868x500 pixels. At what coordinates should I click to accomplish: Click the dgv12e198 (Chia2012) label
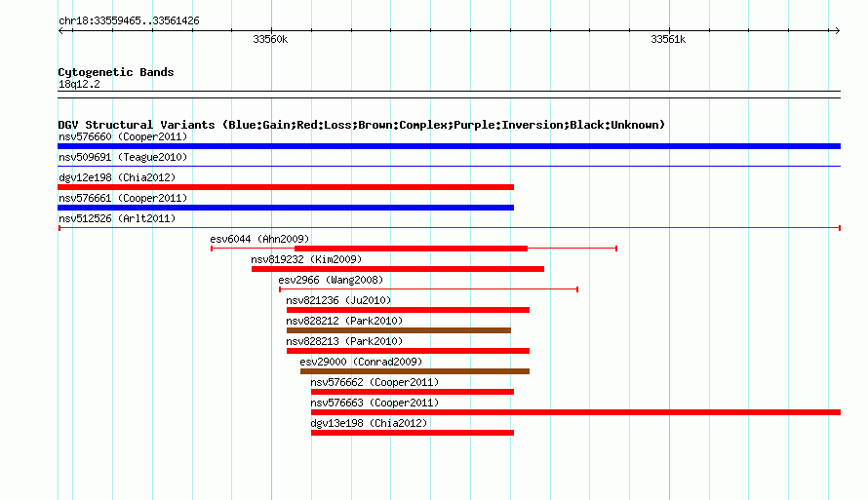click(117, 177)
